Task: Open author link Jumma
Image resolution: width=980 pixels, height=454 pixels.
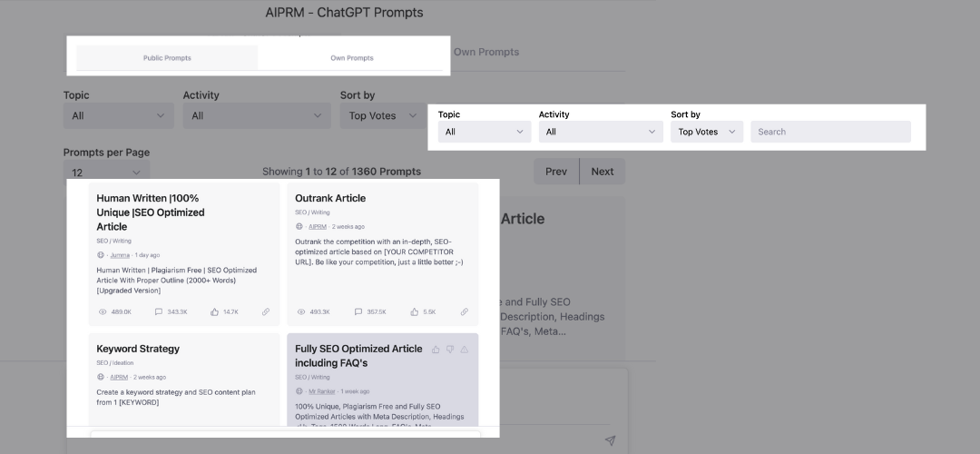Action: coord(120,255)
